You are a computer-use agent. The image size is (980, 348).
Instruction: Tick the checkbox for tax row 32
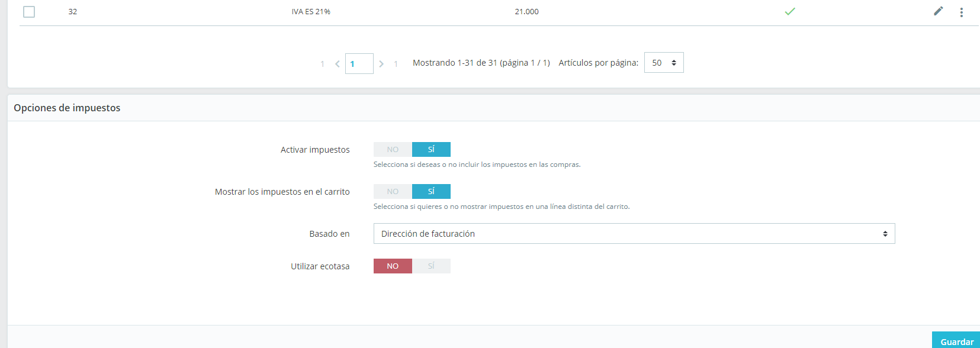click(x=29, y=12)
